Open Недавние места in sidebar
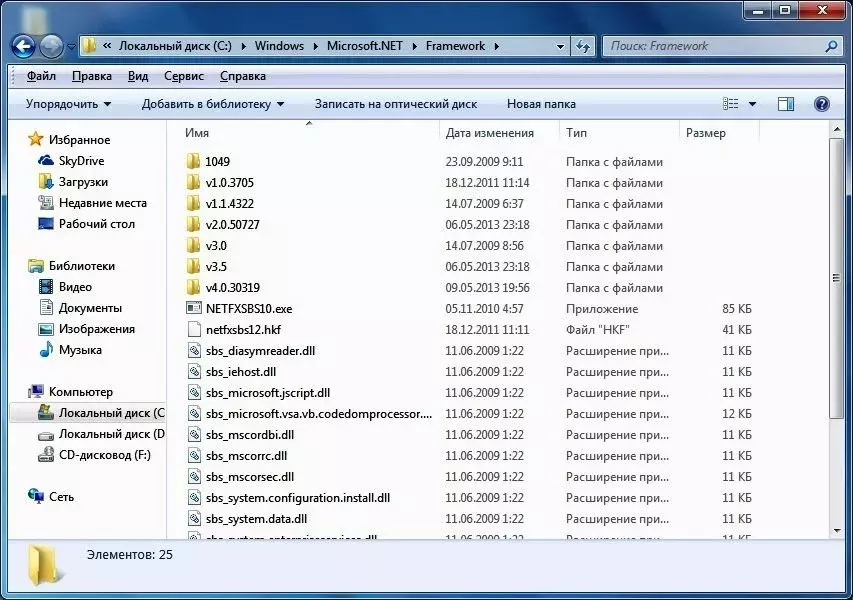 coord(92,203)
